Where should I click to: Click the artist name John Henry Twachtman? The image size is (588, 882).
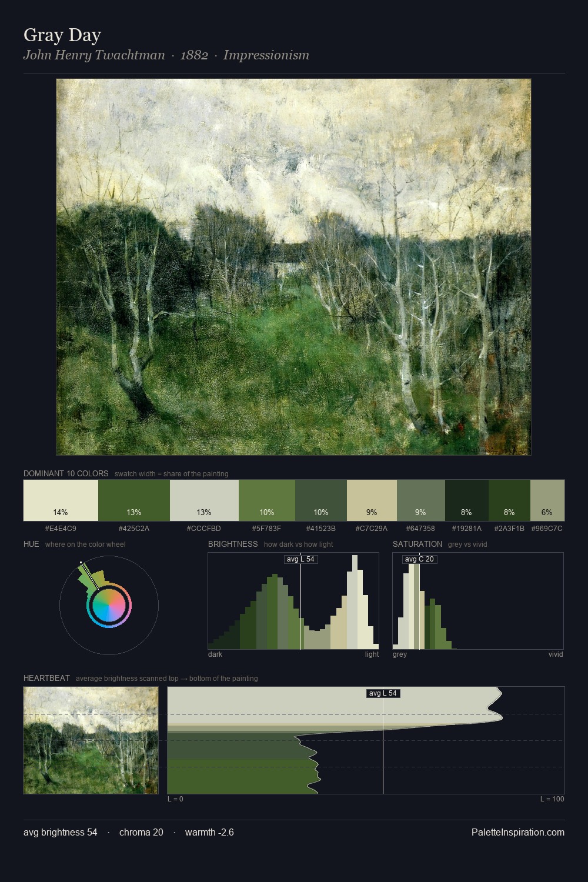[94, 55]
